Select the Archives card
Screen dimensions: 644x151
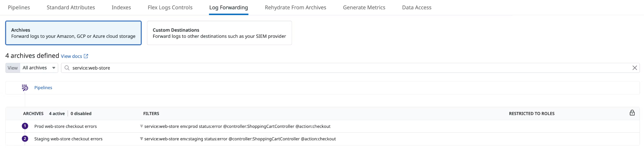click(73, 33)
